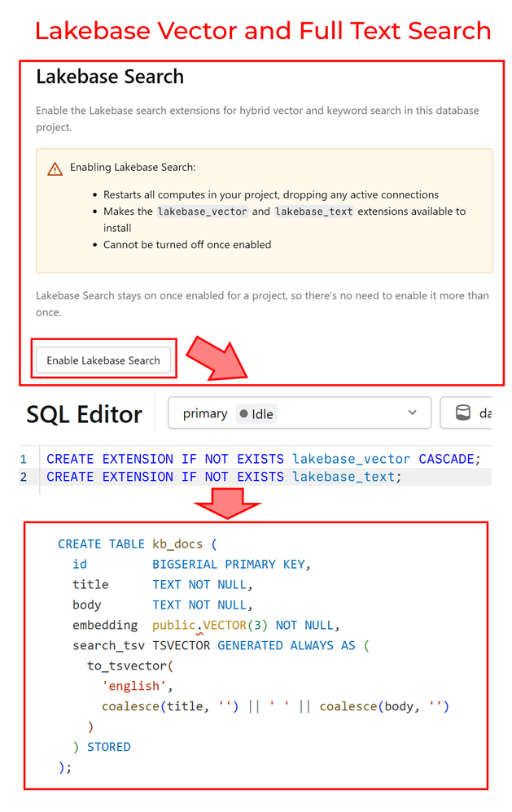Screen dimensions: 512x812
Task: Click the warning triangle icon
Action: 55,168
